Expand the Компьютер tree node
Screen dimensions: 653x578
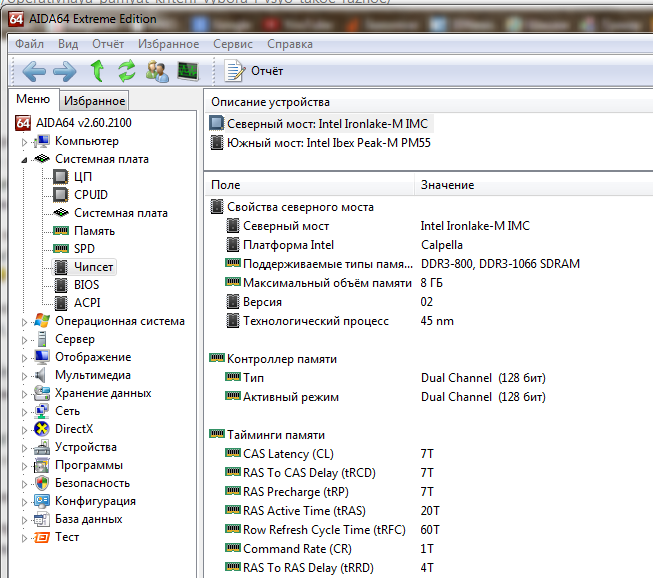coord(25,141)
